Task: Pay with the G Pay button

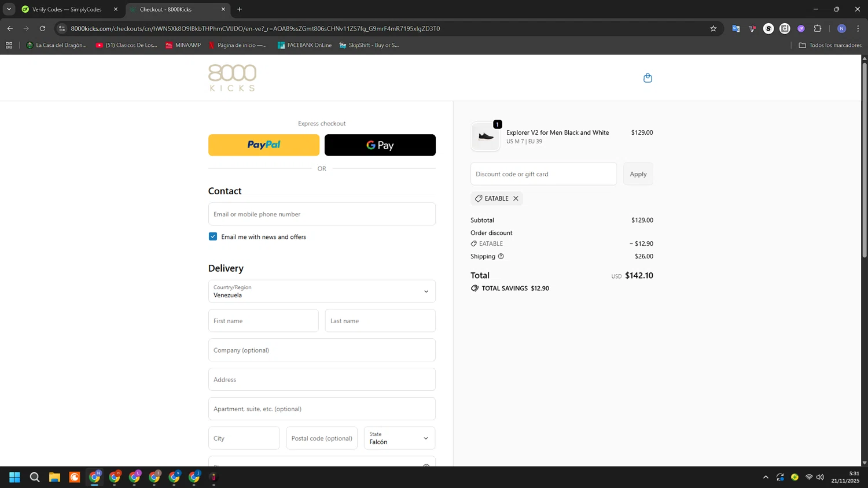Action: click(x=380, y=145)
